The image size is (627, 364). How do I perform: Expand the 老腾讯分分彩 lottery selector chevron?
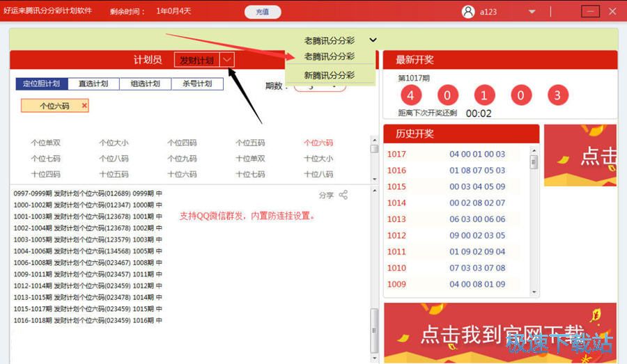pos(373,40)
